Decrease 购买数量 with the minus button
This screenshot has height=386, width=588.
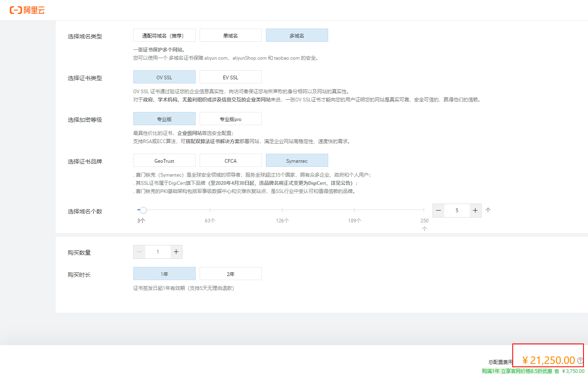[x=140, y=252]
